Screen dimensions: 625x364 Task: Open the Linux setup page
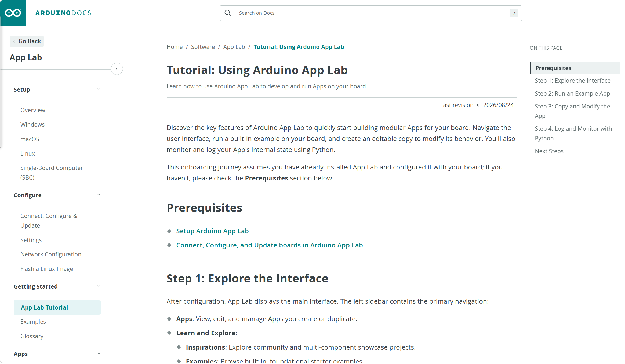(x=28, y=154)
